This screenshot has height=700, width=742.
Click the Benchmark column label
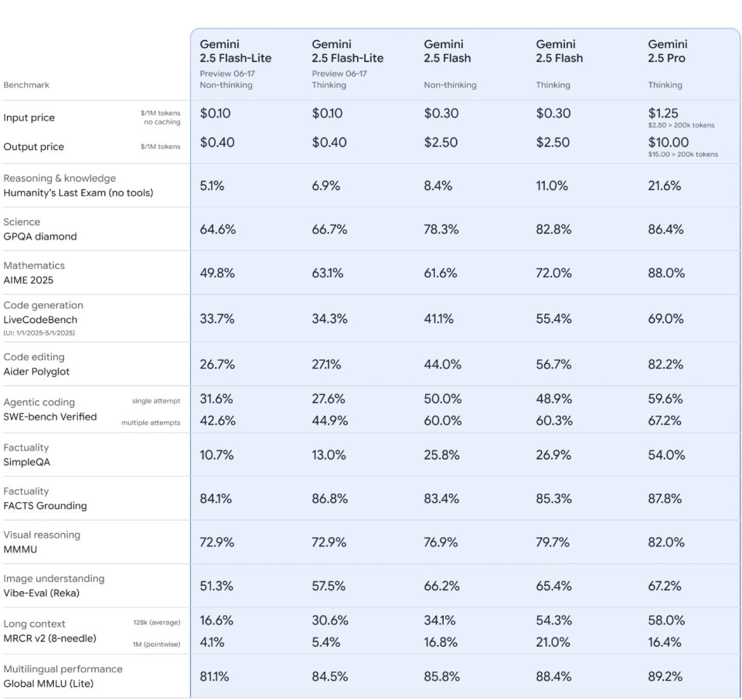(x=26, y=85)
